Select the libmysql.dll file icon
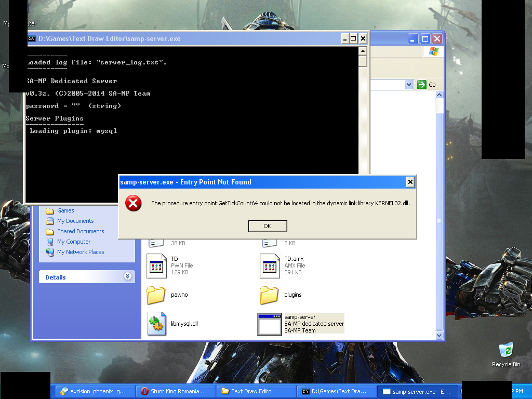 (157, 324)
